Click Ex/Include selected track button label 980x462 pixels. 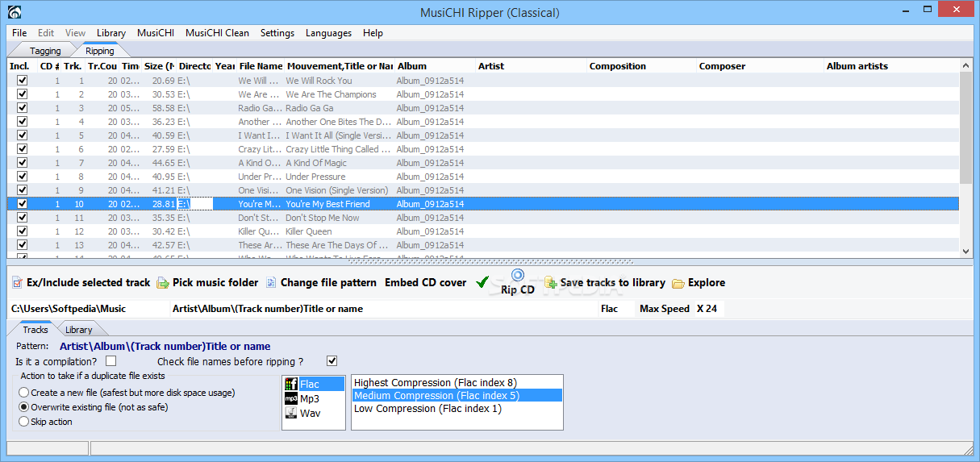[x=89, y=283]
